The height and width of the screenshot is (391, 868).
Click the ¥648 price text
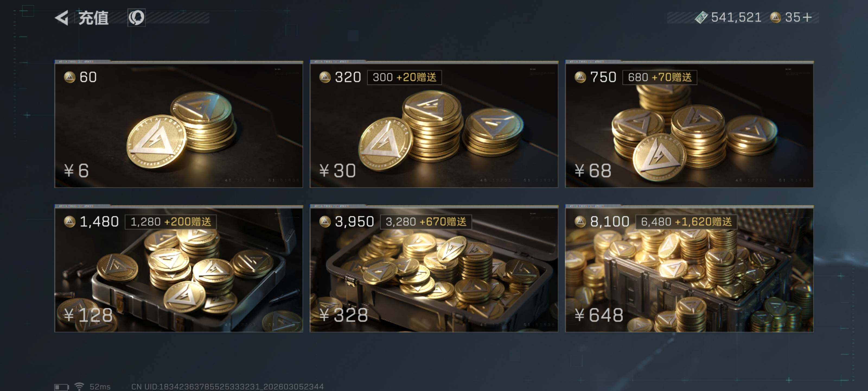599,315
